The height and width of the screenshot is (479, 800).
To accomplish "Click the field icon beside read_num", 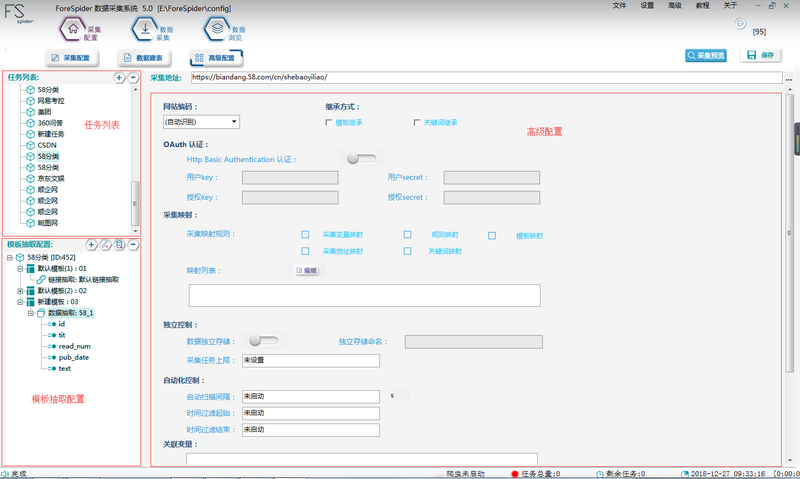I will (52, 346).
